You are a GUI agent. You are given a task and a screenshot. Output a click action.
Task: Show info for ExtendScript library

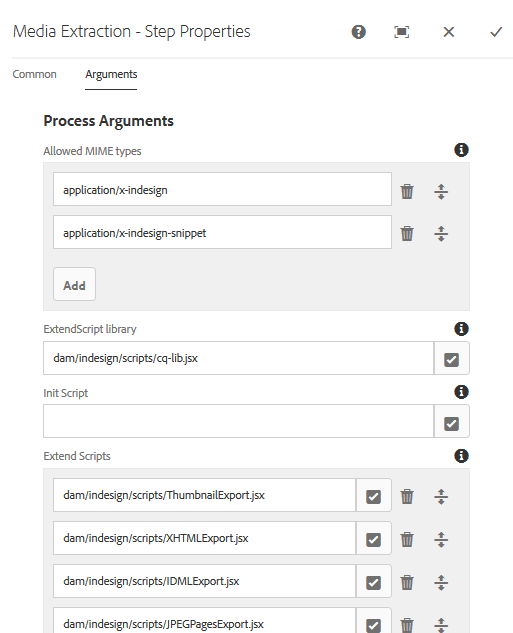coord(461,329)
